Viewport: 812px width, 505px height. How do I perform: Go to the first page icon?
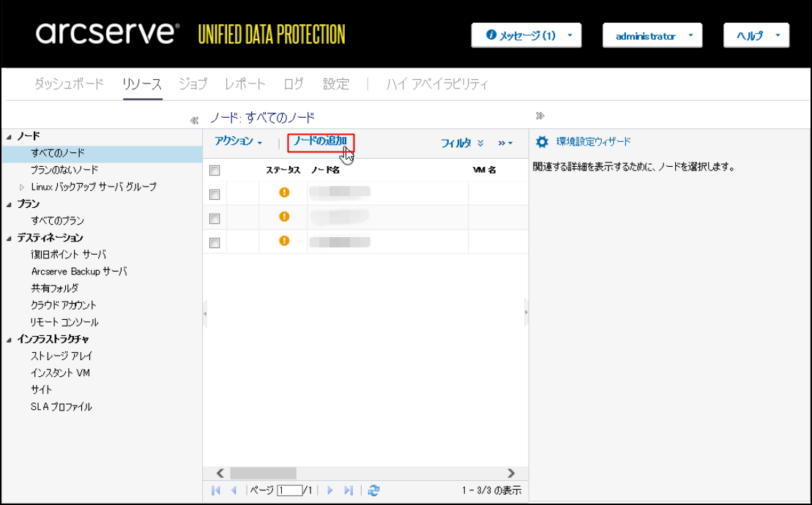pyautogui.click(x=216, y=490)
